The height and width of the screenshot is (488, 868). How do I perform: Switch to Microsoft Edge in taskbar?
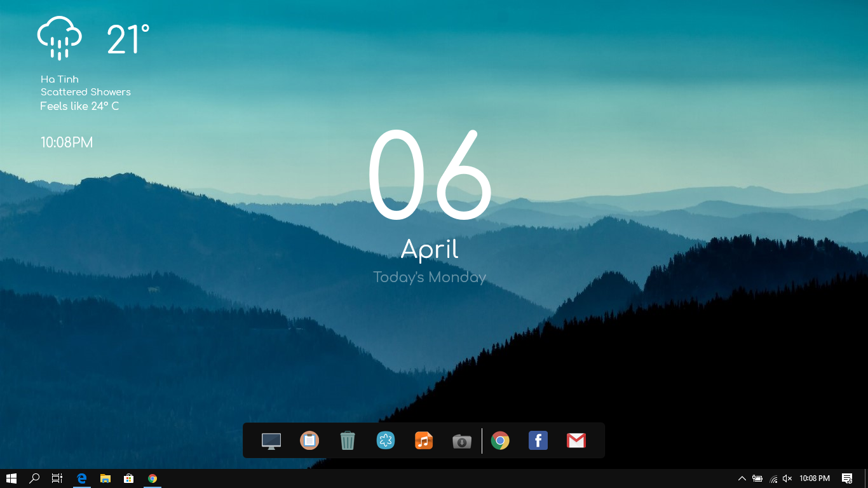[x=82, y=478]
